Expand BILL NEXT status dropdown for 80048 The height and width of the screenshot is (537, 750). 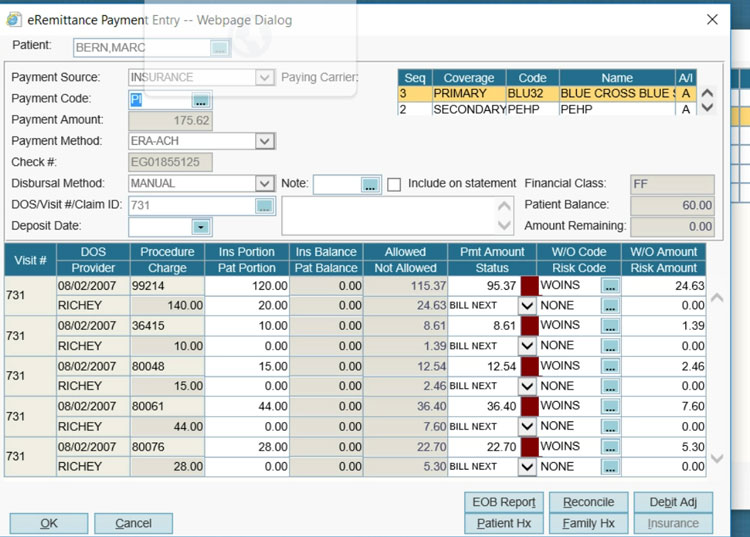[527, 386]
